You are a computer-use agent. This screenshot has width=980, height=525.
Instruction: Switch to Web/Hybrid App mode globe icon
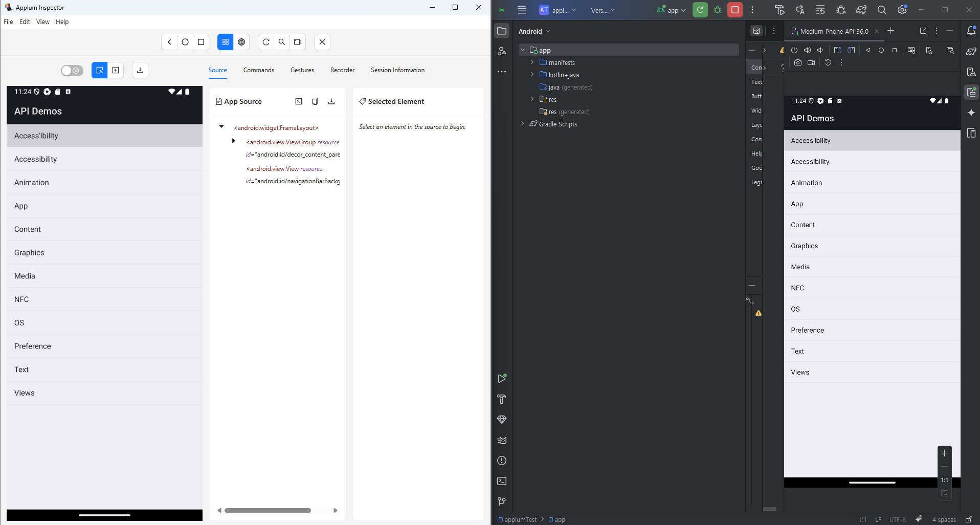(x=241, y=42)
